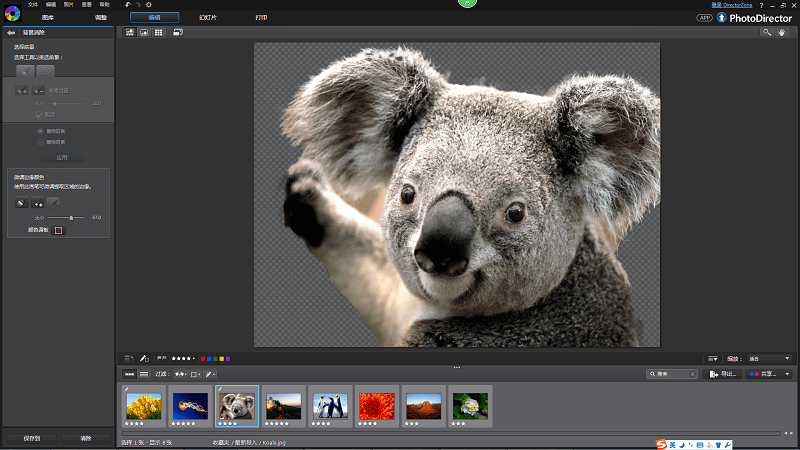
Task: Open the 缩放 zoom level dropdown
Action: coord(770,358)
